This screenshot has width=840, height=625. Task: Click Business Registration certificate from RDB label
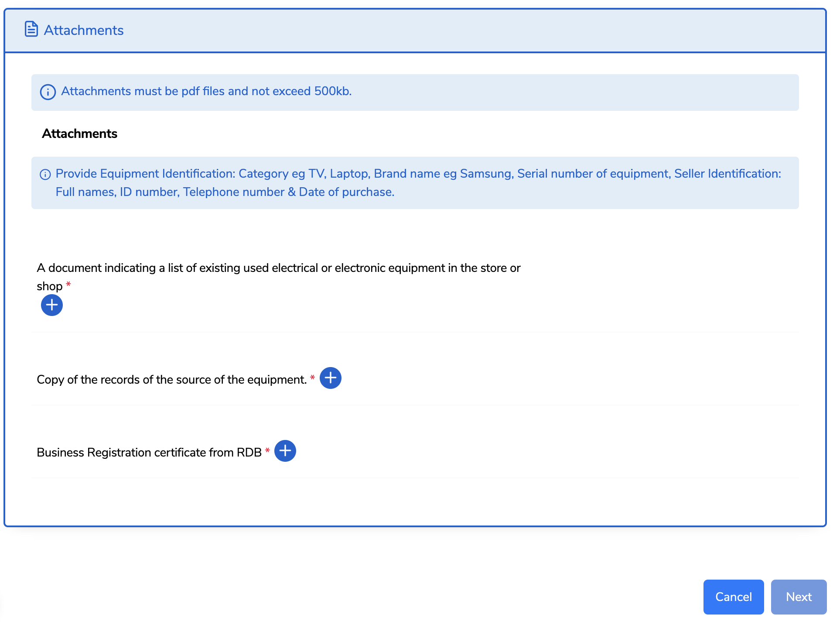[x=149, y=453]
